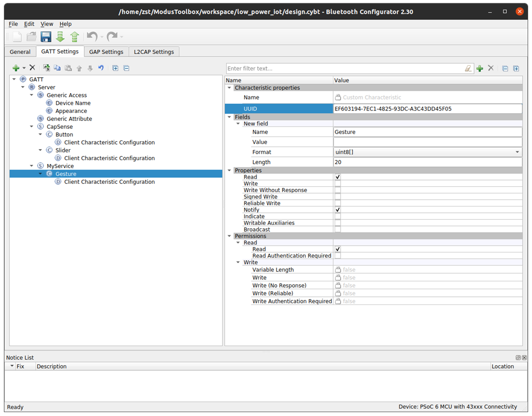This screenshot has width=532, height=416.
Task: Expand all GATT tree nodes icon
Action: point(115,68)
